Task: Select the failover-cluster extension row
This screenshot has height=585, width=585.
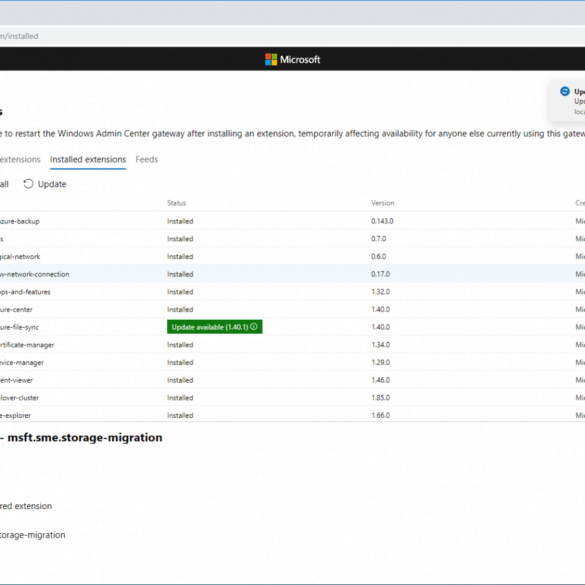Action: click(x=292, y=398)
